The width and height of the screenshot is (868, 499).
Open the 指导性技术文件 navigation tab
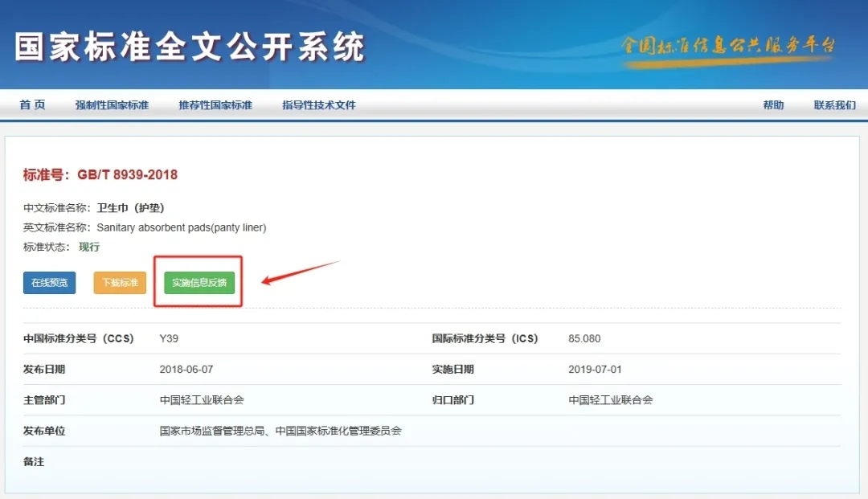[318, 105]
